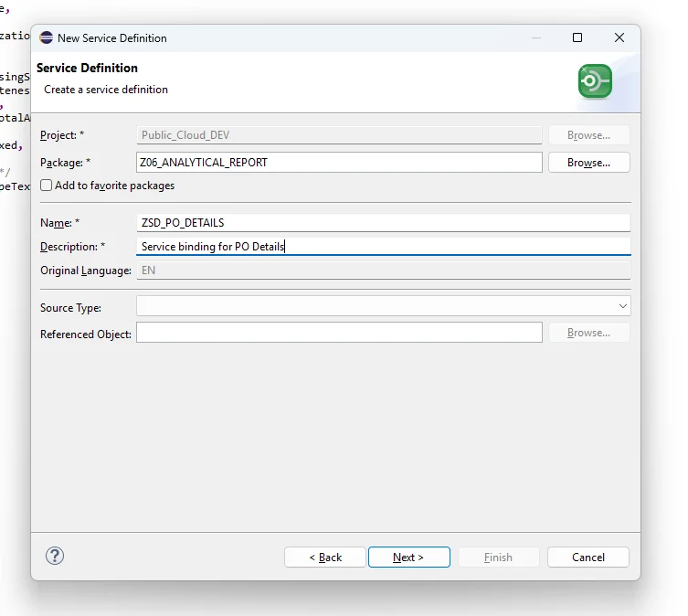The width and height of the screenshot is (688, 616).
Task: Focus the Referenced Object input field
Action: [x=339, y=333]
